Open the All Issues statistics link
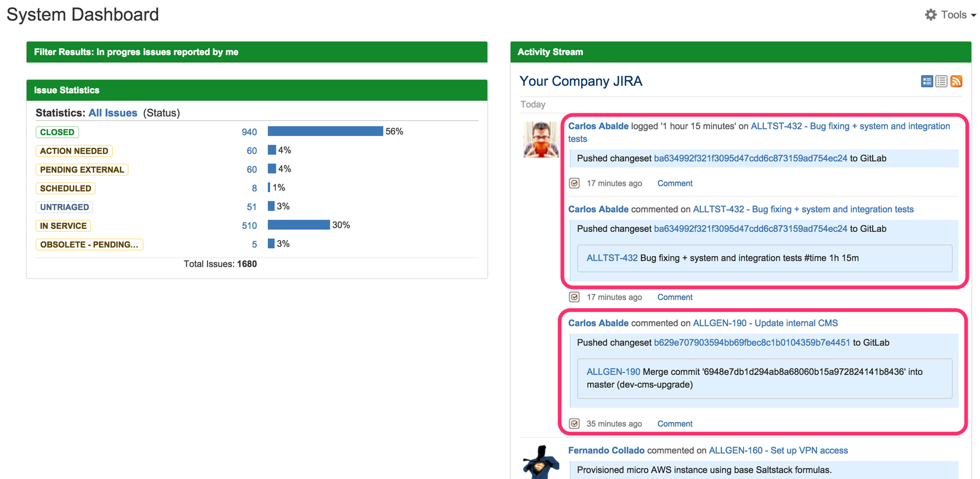The width and height of the screenshot is (980, 479). (113, 113)
